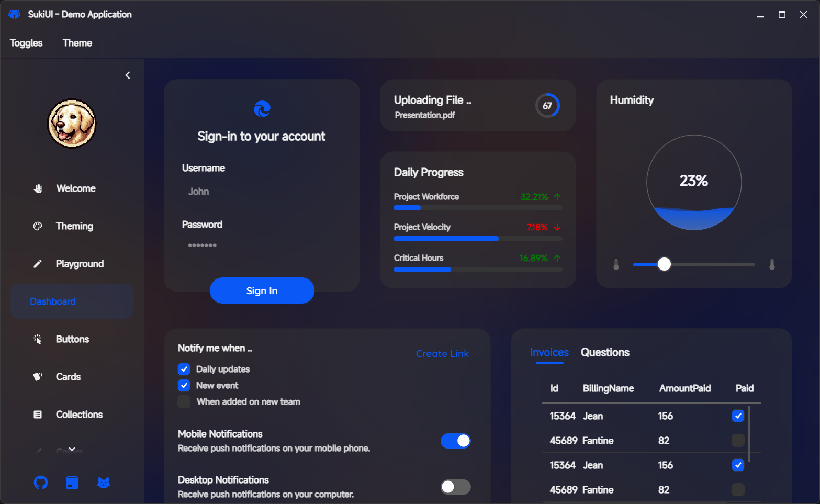
Task: Click the blue swirl logo above sign-in
Action: tap(262, 109)
